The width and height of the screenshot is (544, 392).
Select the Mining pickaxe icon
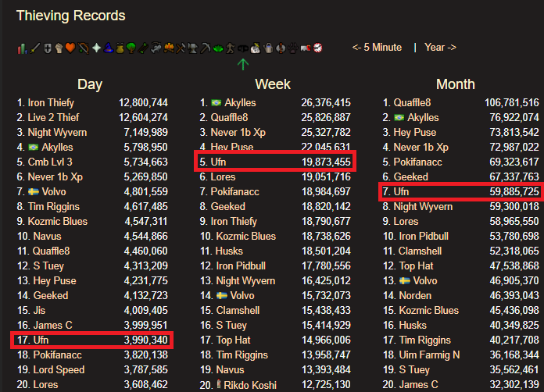click(205, 48)
